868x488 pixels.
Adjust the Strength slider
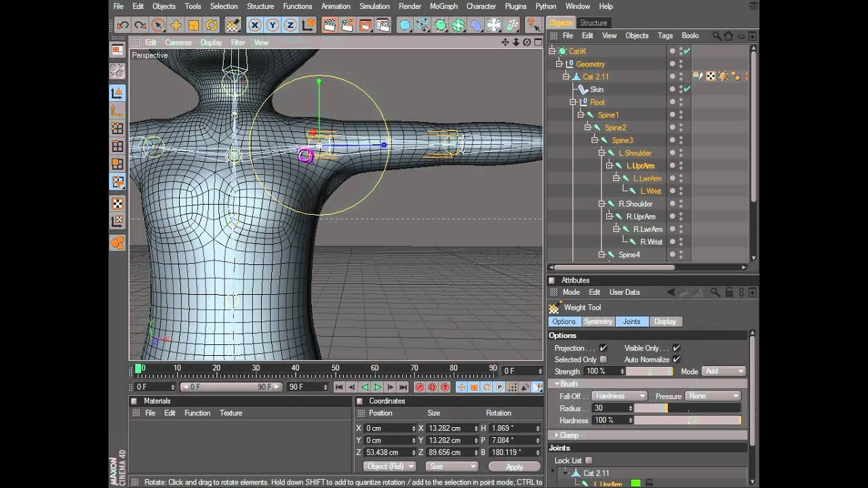pos(649,371)
